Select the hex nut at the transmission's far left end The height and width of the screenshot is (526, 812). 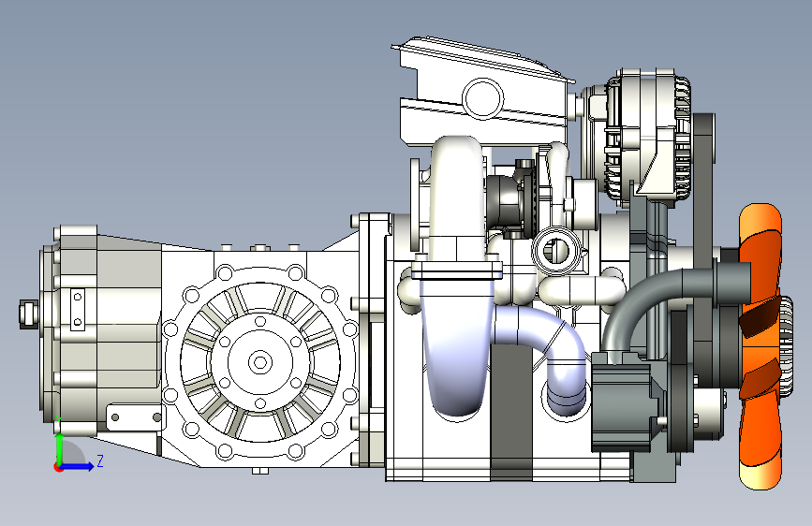pyautogui.click(x=29, y=314)
